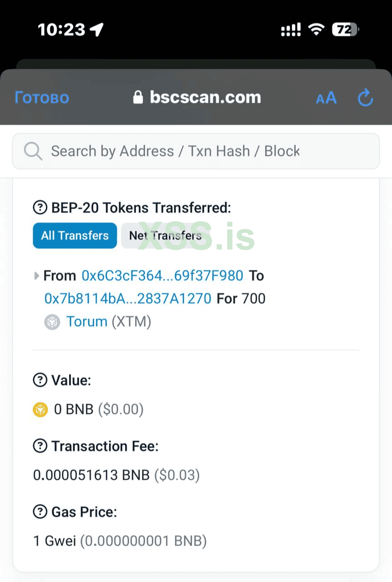Click help icon beside Transaction Fee
Image resolution: width=392 pixels, height=582 pixels.
pyautogui.click(x=40, y=446)
